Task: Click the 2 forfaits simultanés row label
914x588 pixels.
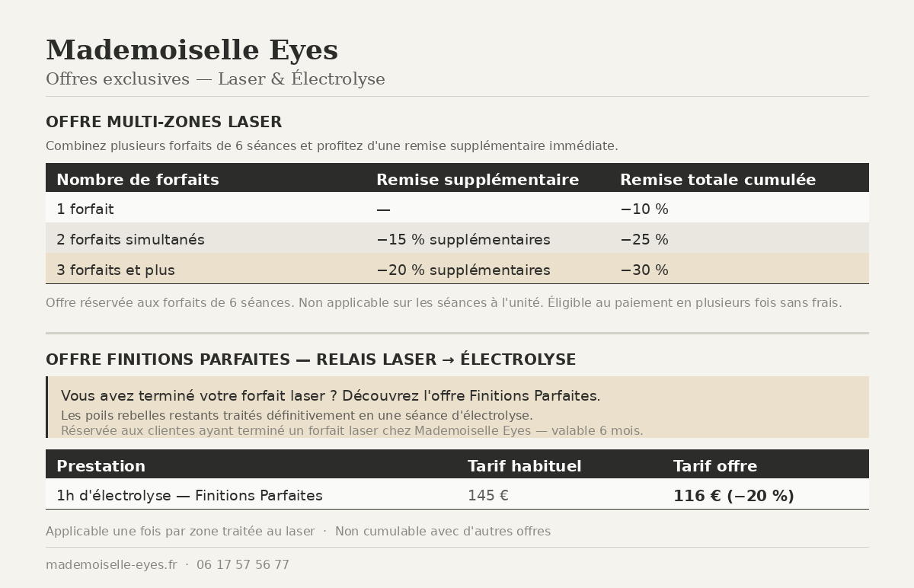Action: tap(130, 239)
